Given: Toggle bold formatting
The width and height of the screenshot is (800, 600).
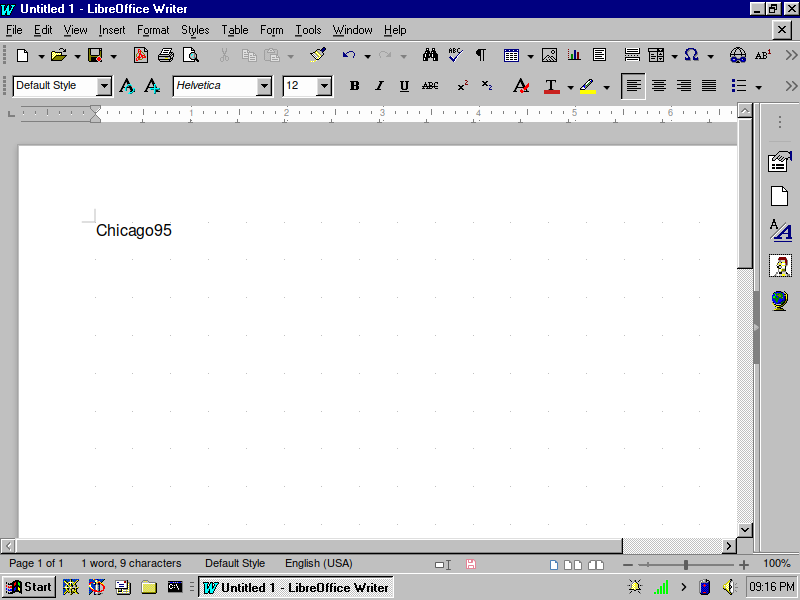Looking at the screenshot, I should (354, 86).
